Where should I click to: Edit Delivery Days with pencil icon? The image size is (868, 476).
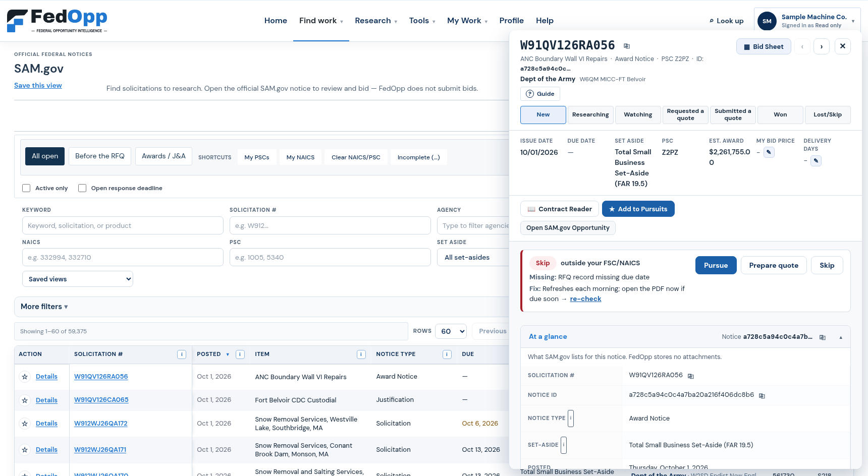(x=816, y=160)
